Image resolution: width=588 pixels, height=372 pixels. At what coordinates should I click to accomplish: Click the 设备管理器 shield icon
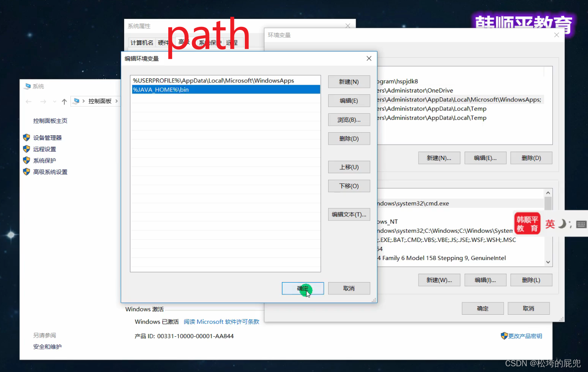point(26,138)
